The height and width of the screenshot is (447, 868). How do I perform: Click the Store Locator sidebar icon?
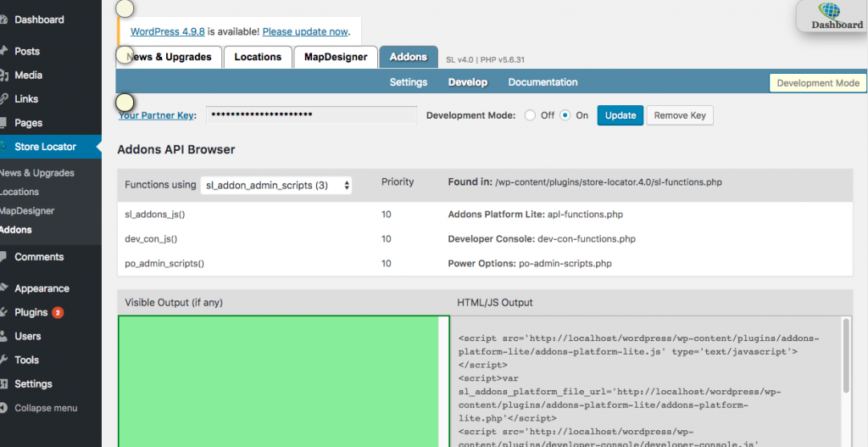4,147
